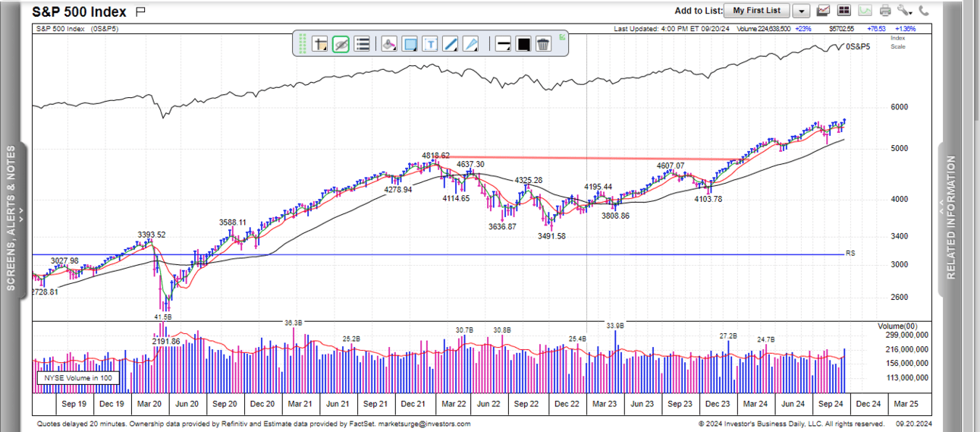
Task: Select the crosshair cursor tool in drawing toolbar
Action: tap(319, 44)
